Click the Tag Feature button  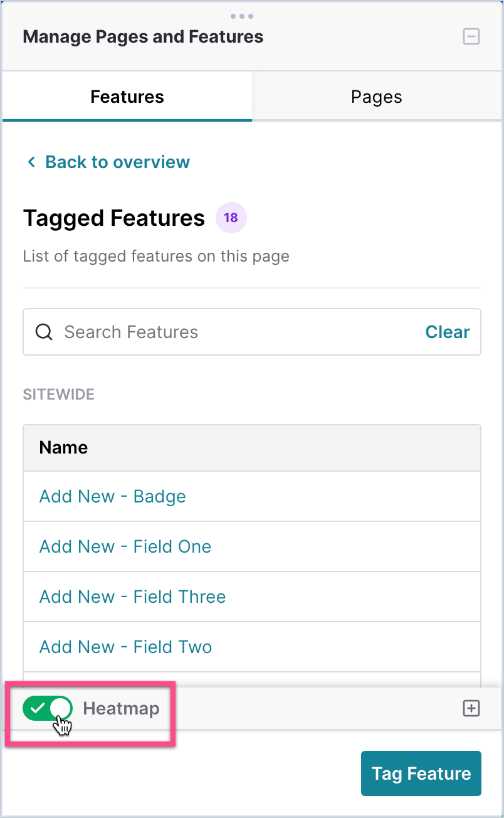pos(421,773)
